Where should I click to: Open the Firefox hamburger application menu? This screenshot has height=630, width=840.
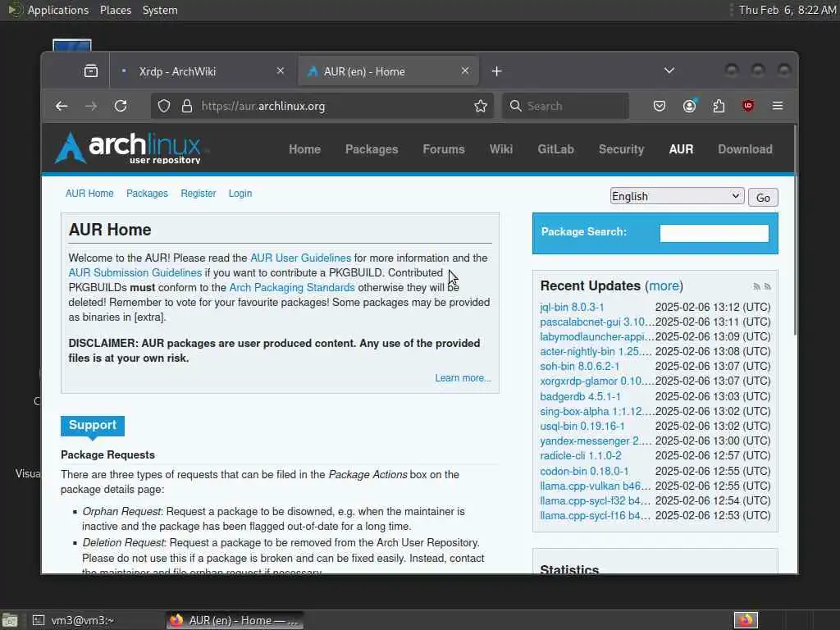tap(778, 106)
